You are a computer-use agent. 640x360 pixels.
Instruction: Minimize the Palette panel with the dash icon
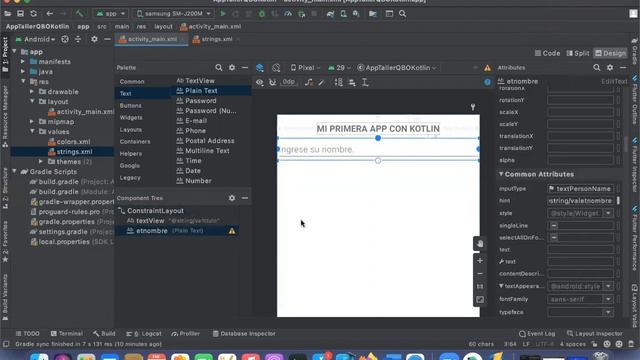tap(245, 67)
